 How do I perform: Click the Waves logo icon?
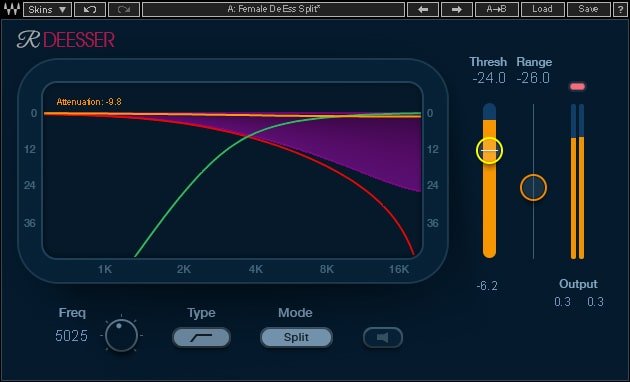click(x=12, y=9)
